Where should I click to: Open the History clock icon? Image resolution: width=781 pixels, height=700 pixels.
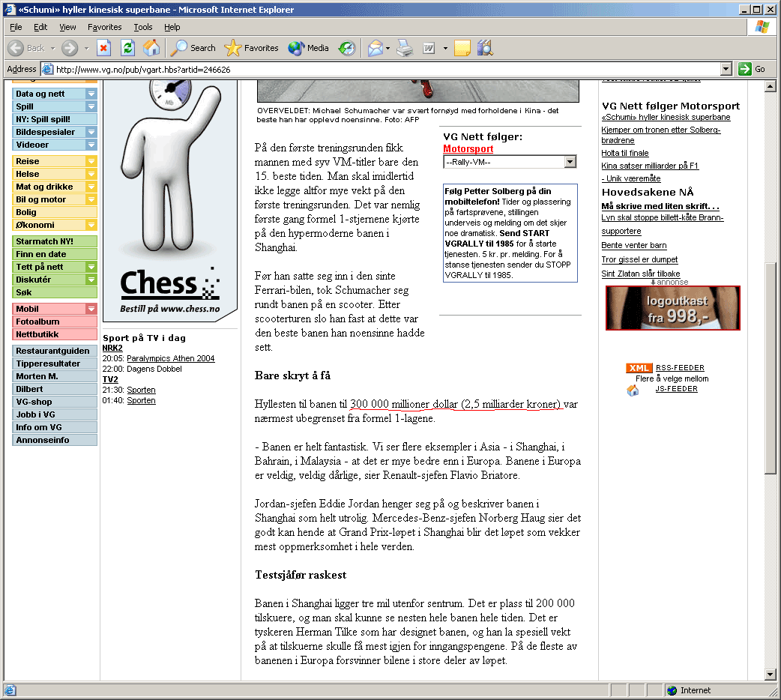(347, 48)
